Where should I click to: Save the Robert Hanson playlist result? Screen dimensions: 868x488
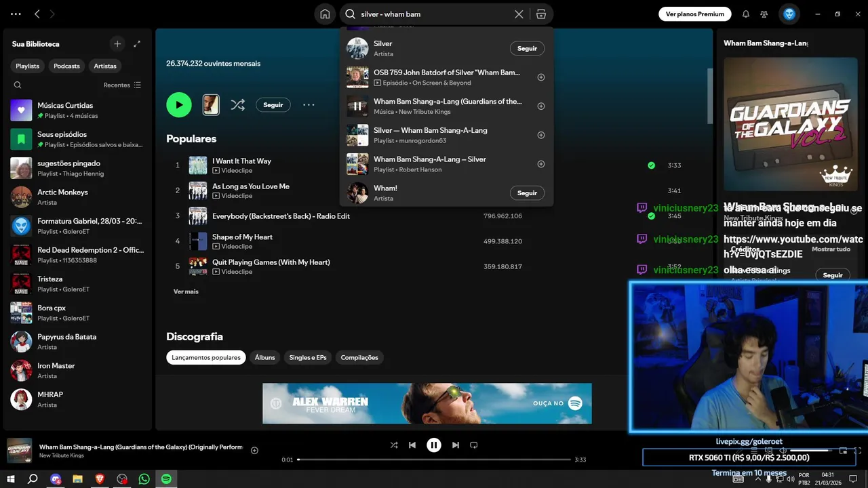[541, 164]
